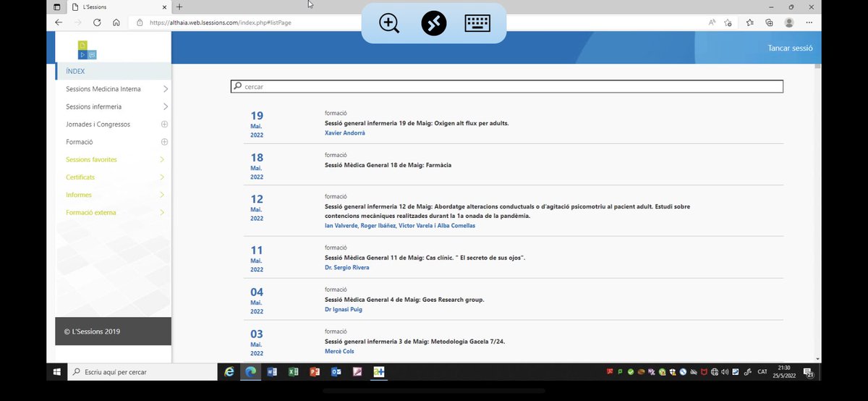The image size is (868, 401).
Task: Expand chevron next to Sessions favorites
Action: (x=162, y=159)
